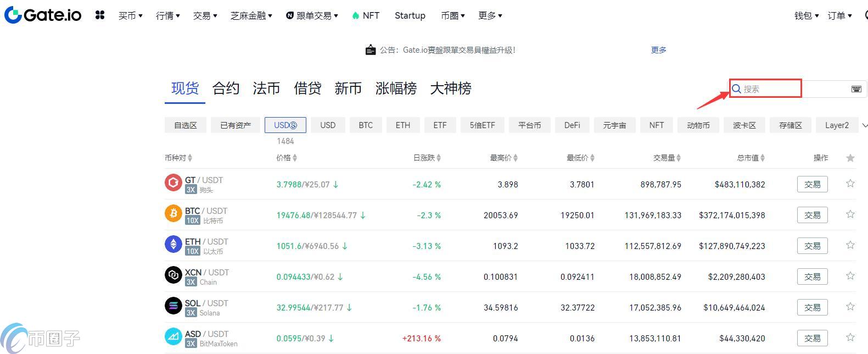The width and height of the screenshot is (868, 354).
Task: Expand the 买币 dropdown menu
Action: tap(130, 16)
